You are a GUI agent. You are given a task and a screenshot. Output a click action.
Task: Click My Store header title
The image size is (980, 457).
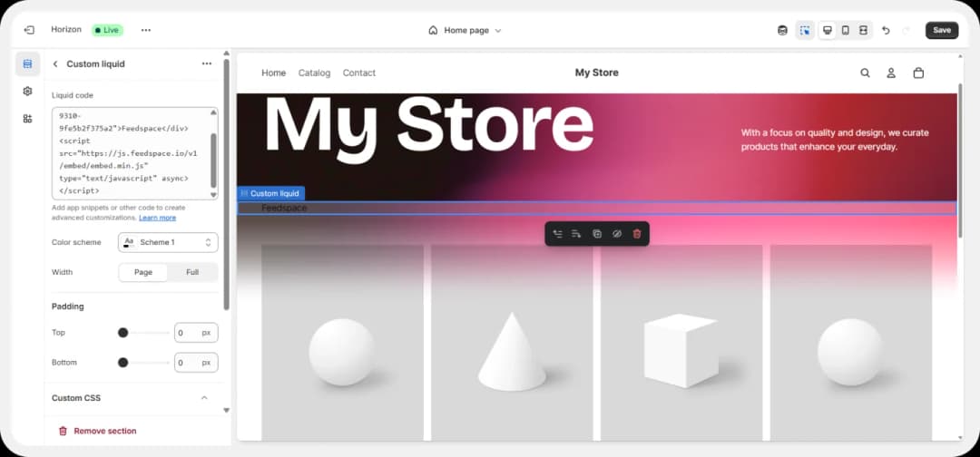pyautogui.click(x=597, y=73)
